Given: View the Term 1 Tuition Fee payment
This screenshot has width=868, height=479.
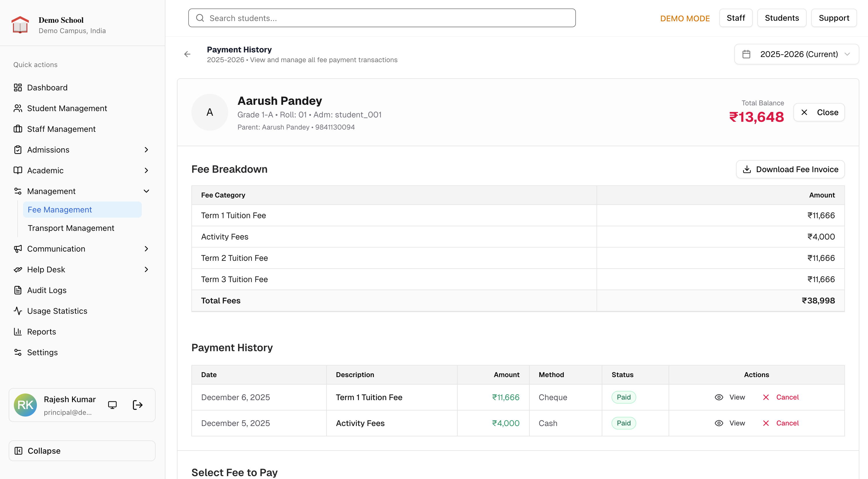Looking at the screenshot, I should [x=730, y=397].
